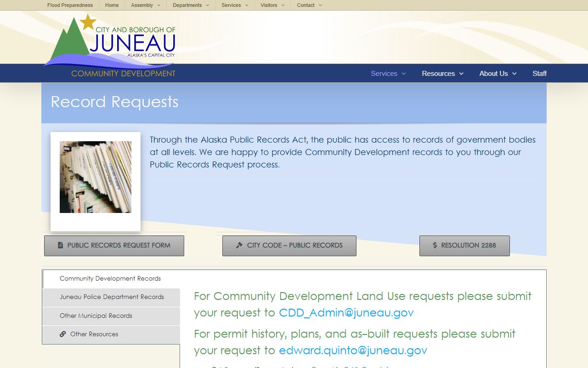Open the Services item in the top tan bar
Image resolution: width=588 pixels, height=368 pixels.
231,6
